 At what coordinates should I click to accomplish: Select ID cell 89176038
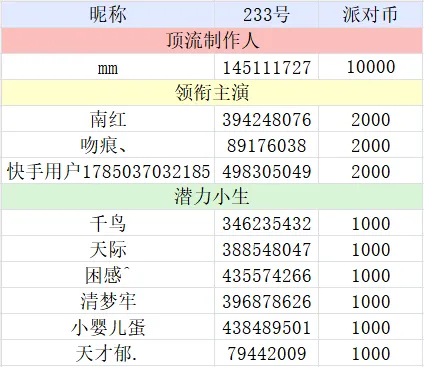pyautogui.click(x=266, y=145)
